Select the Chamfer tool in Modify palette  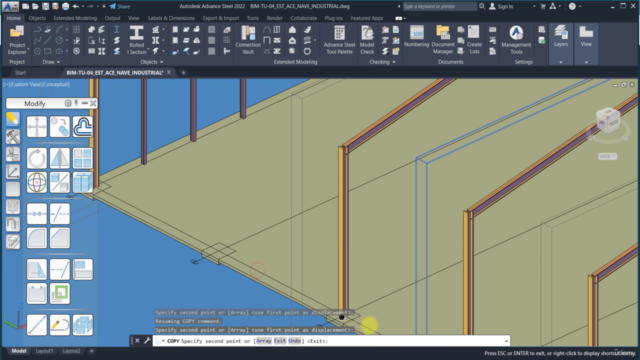pyautogui.click(x=60, y=238)
